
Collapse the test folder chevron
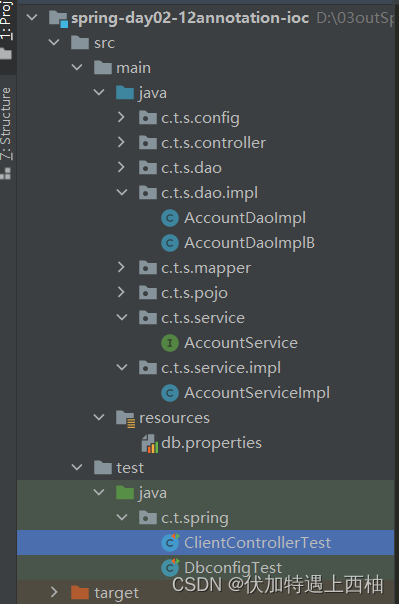pyautogui.click(x=77, y=467)
